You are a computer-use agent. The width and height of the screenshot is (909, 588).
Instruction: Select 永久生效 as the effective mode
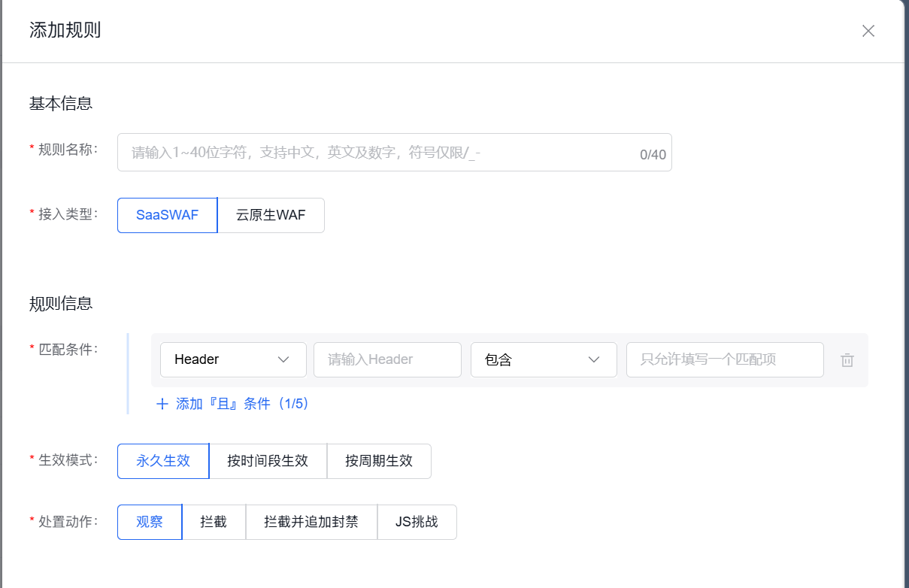click(162, 461)
